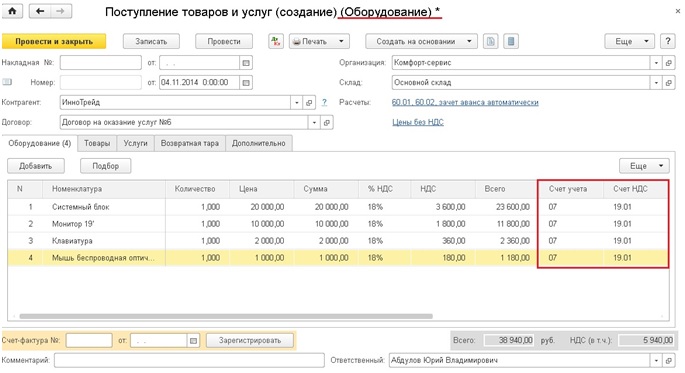This screenshot has width=685, height=373.
Task: Show Дт/Кт accounting entries icon
Action: coord(276,41)
